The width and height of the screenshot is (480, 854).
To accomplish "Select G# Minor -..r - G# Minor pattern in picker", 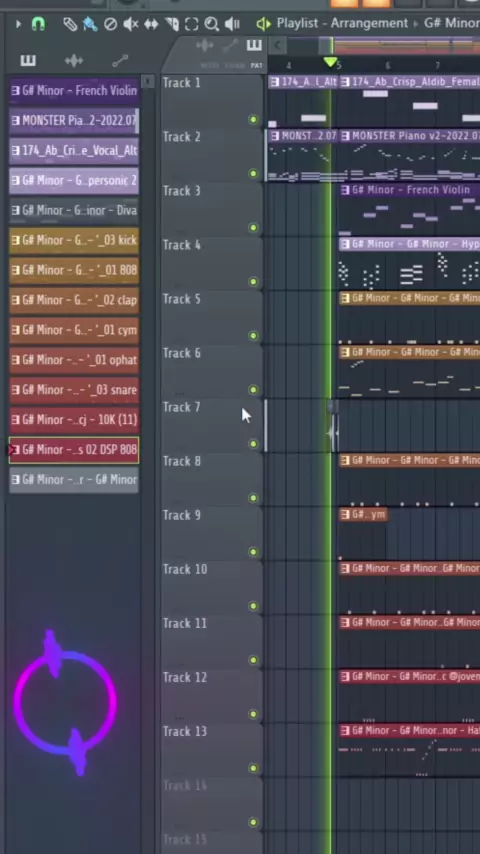I will click(74, 480).
